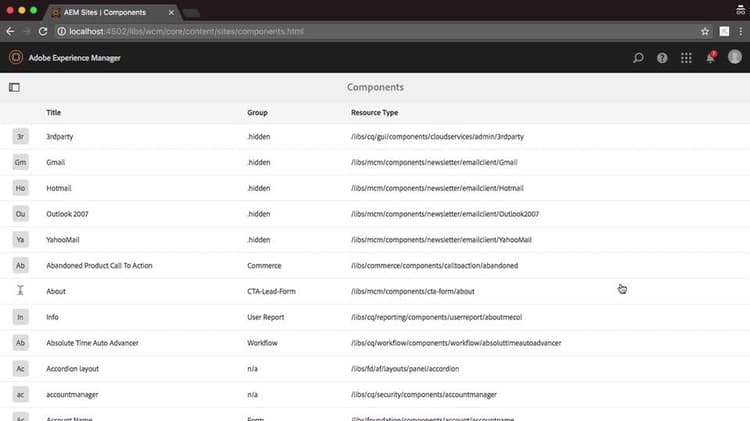
Task: Select the Ab thumbnail for Absolute Time
Action: click(21, 343)
